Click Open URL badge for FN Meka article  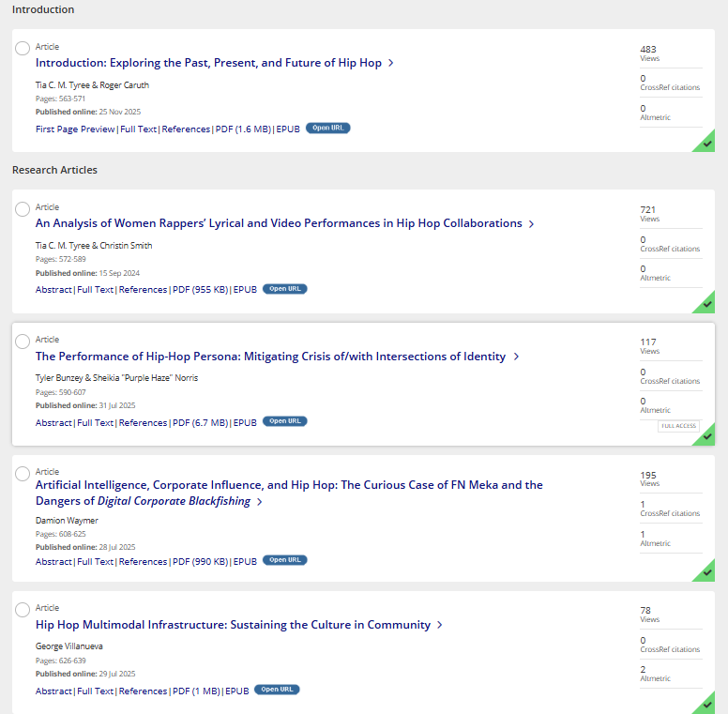285,560
